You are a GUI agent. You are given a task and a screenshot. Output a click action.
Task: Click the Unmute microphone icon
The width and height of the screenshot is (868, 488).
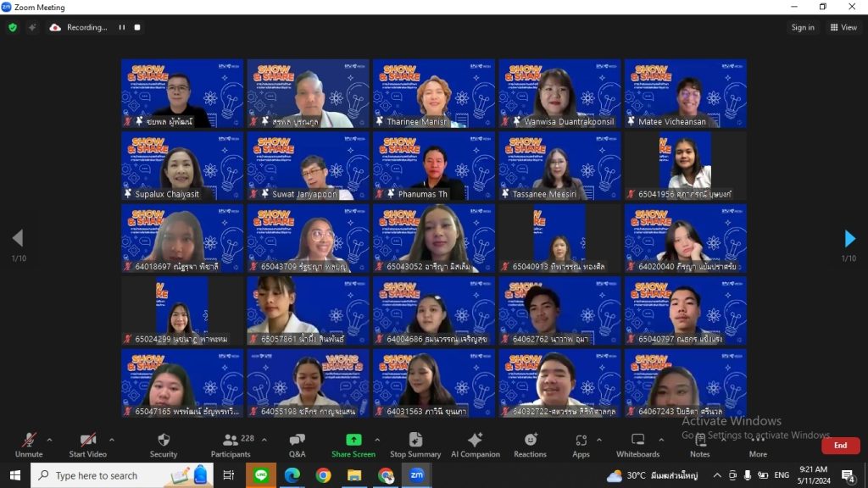29,441
